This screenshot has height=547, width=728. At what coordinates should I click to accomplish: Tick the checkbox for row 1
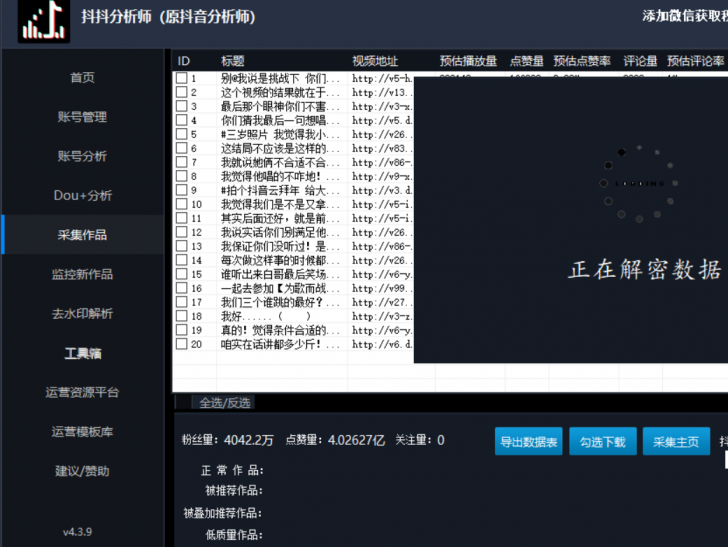(182, 78)
